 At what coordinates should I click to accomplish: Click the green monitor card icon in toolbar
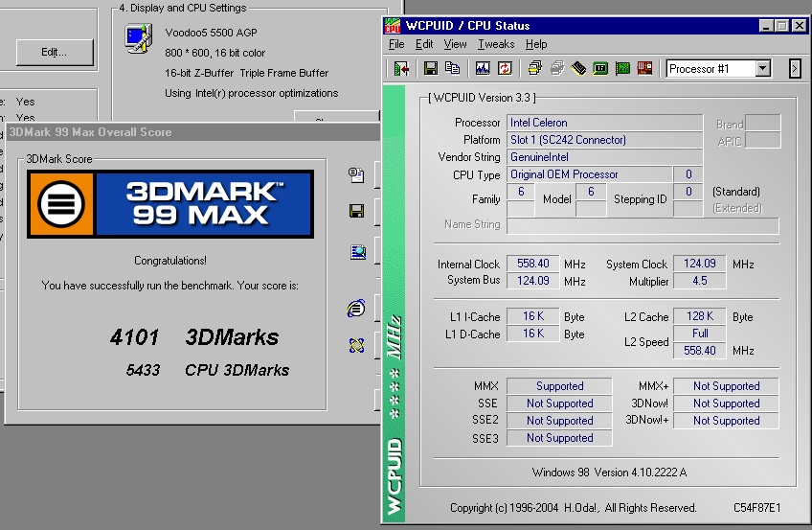click(x=600, y=68)
